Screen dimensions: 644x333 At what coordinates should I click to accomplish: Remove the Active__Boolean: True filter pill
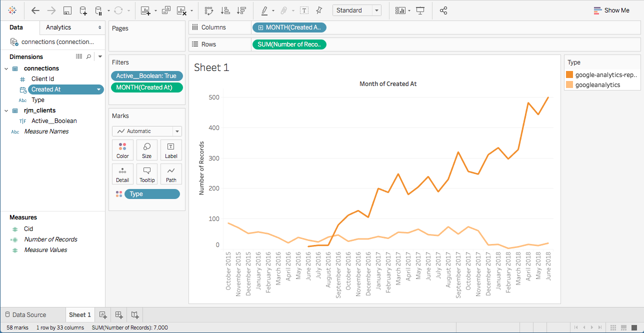pos(146,76)
